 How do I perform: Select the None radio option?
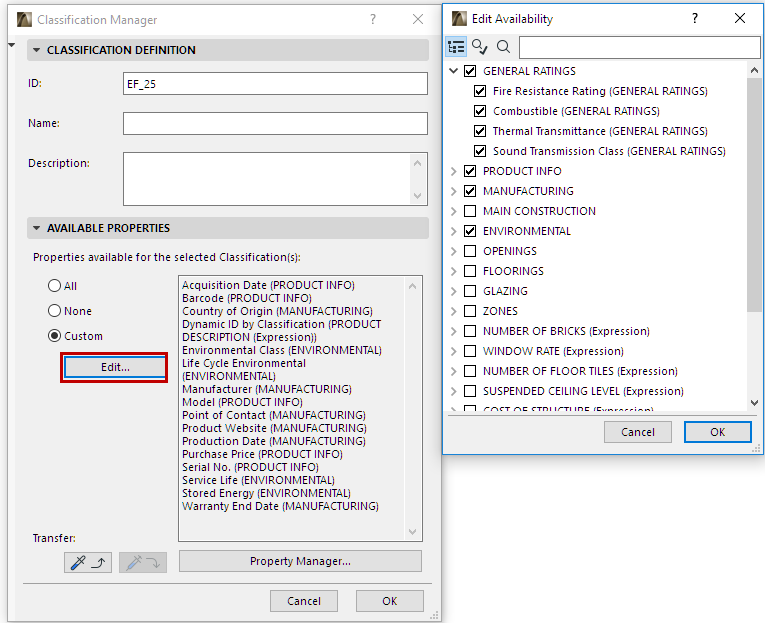tap(54, 310)
